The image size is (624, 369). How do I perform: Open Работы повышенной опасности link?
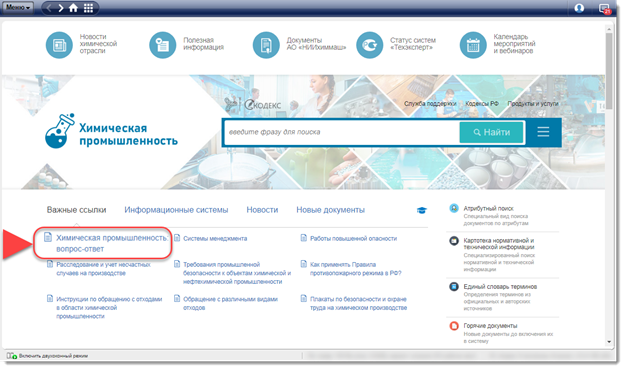353,238
